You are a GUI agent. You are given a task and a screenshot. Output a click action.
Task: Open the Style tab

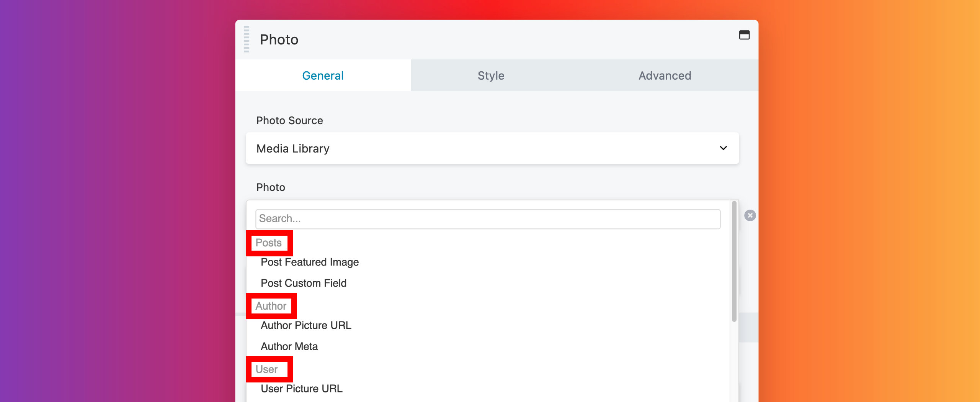pyautogui.click(x=491, y=75)
